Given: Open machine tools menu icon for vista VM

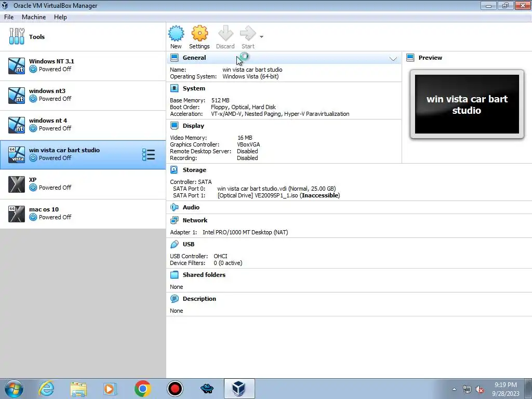Looking at the screenshot, I should [x=149, y=155].
